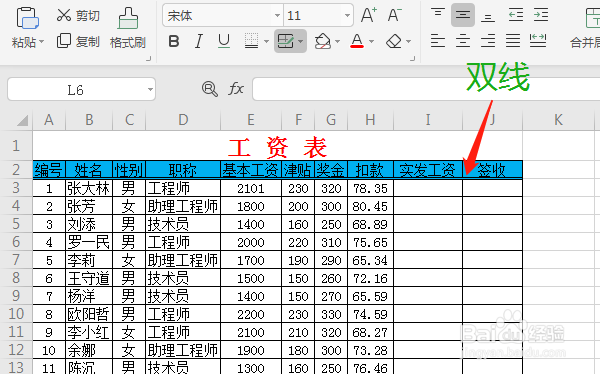Click the title cell 工资表
Viewport: 600px width, 374px height.
[277, 146]
